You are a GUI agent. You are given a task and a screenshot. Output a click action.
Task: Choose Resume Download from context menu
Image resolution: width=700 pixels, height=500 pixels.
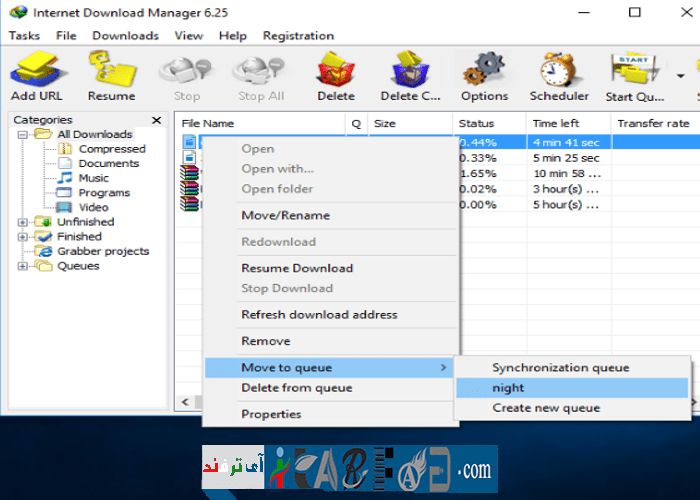[x=297, y=268]
